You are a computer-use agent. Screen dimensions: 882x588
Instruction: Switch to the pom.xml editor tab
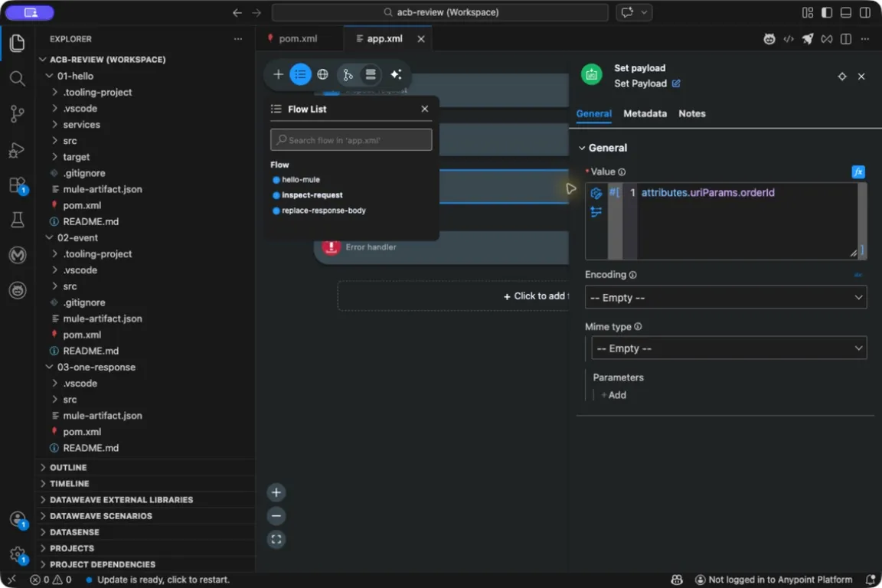pyautogui.click(x=298, y=39)
